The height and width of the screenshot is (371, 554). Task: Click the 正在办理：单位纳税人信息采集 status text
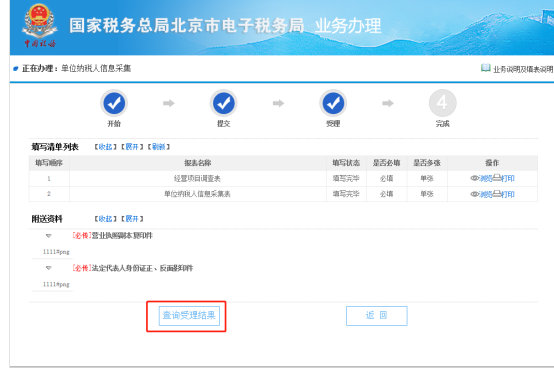click(76, 69)
